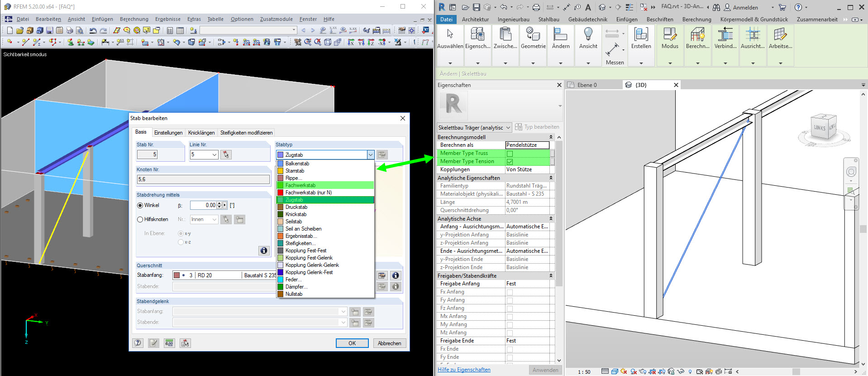
Task: Switch to the Knicklängen tab
Action: click(x=201, y=133)
